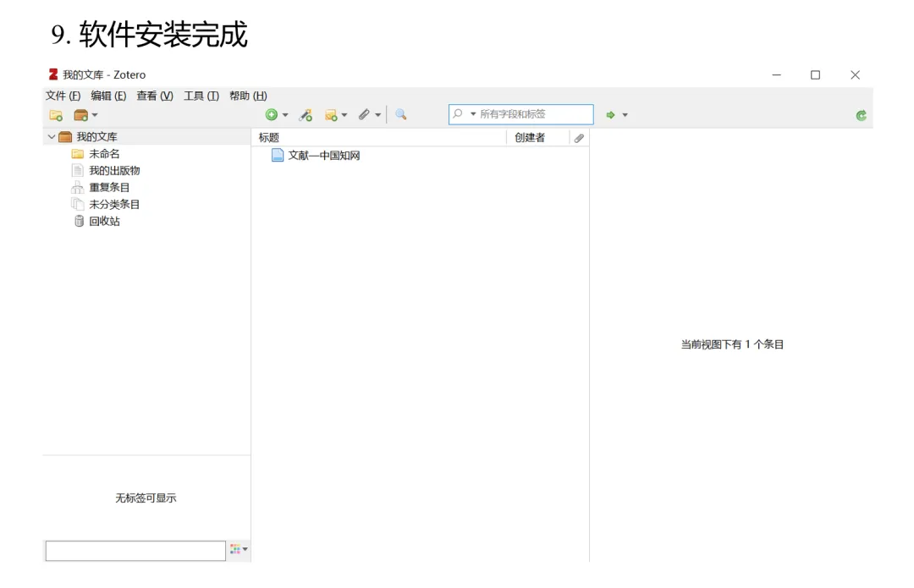
Task: Select the 未命名 collection
Action: tap(104, 154)
